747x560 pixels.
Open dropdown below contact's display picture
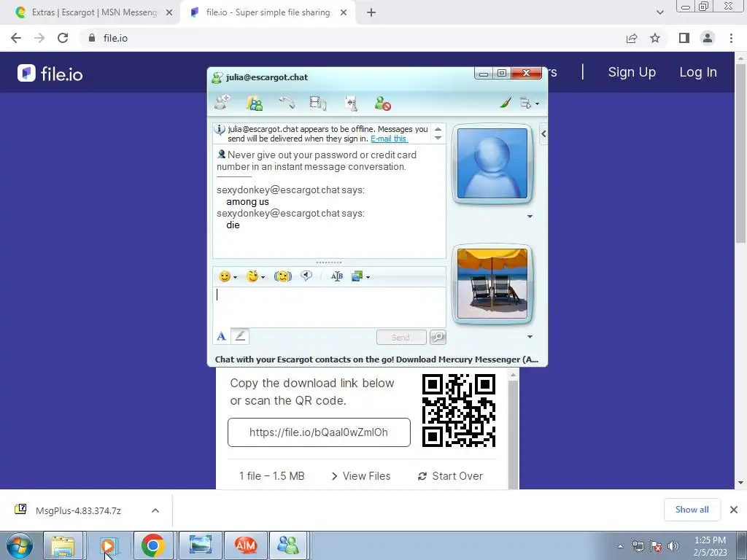point(530,217)
